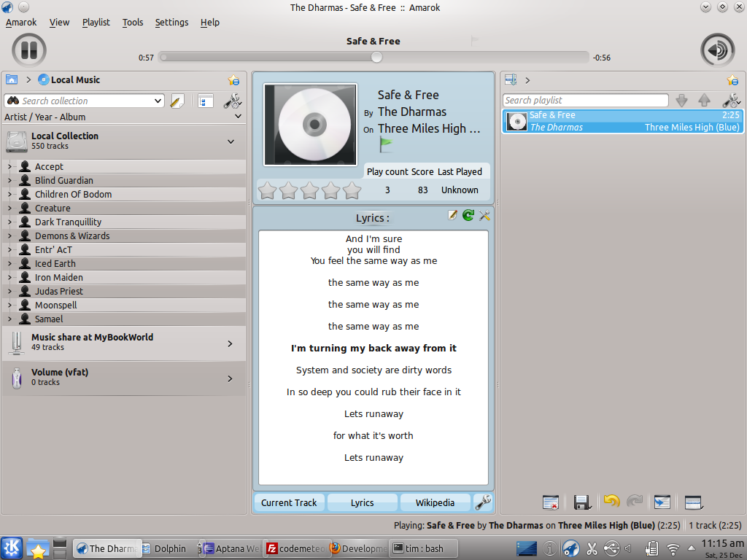
Task: Open Artist / Year - Album sort dropdown
Action: point(239,116)
